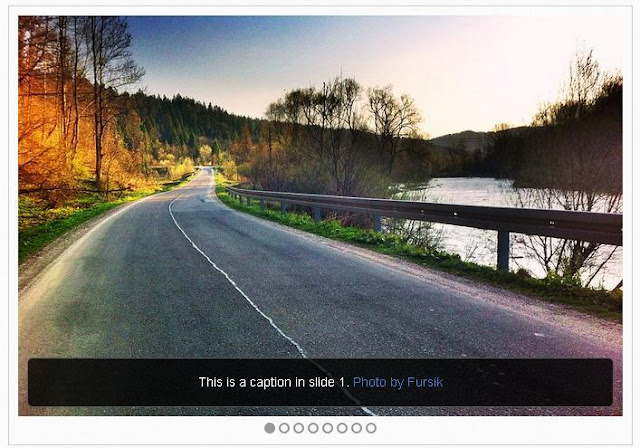Jump to slide 3 using third dot
The image size is (640, 448).
click(x=299, y=428)
